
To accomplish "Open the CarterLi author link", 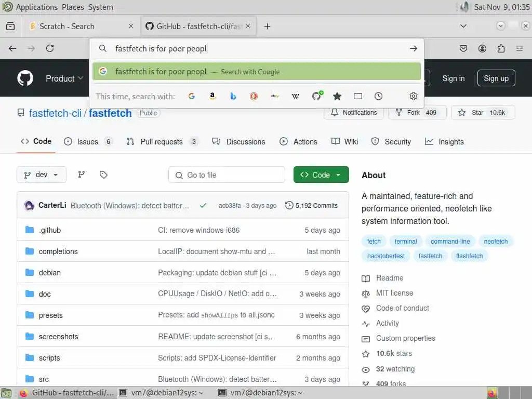I will (52, 205).
